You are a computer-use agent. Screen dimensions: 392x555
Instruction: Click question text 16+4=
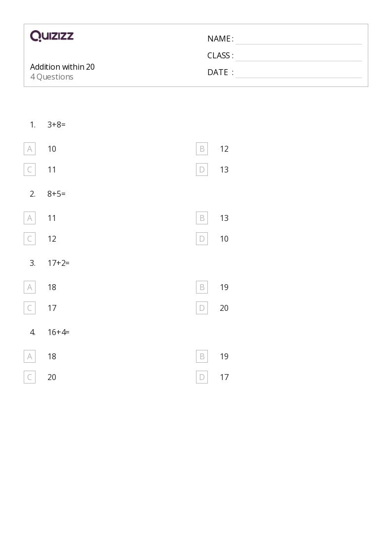59,332
